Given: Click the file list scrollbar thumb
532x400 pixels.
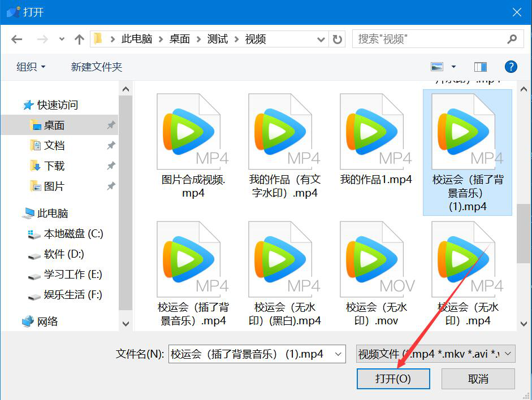Looking at the screenshot, I should pos(524,233).
